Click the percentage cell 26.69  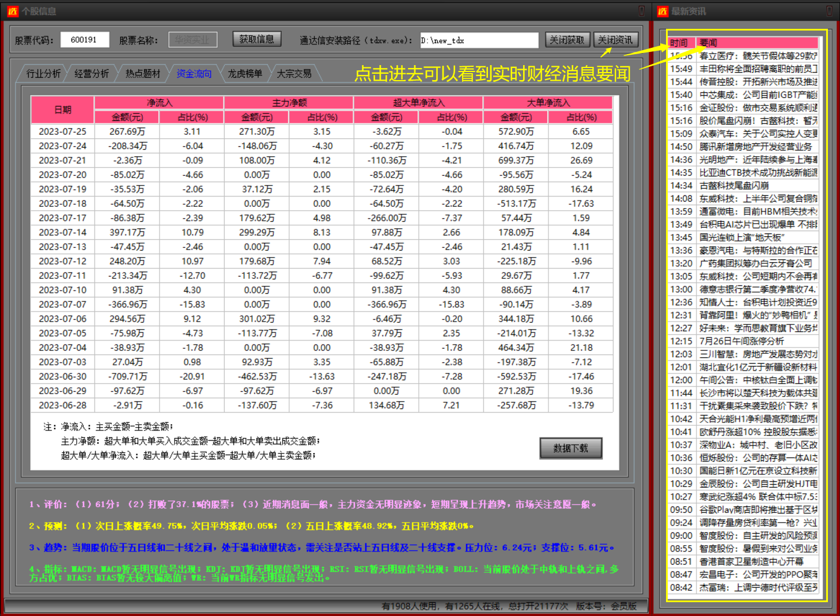click(x=581, y=160)
